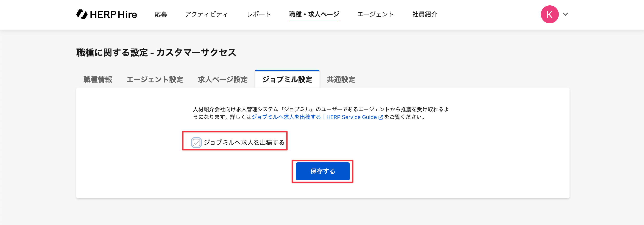Go to アクティビティ in navigation
The image size is (644, 225).
[207, 15]
